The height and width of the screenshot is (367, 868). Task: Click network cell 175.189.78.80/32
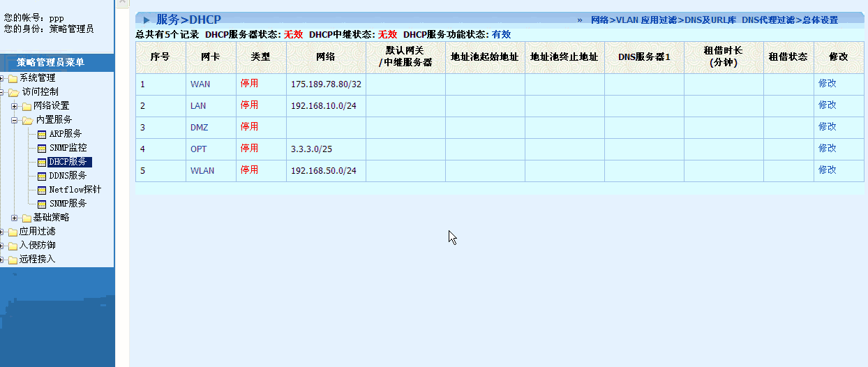coord(326,84)
